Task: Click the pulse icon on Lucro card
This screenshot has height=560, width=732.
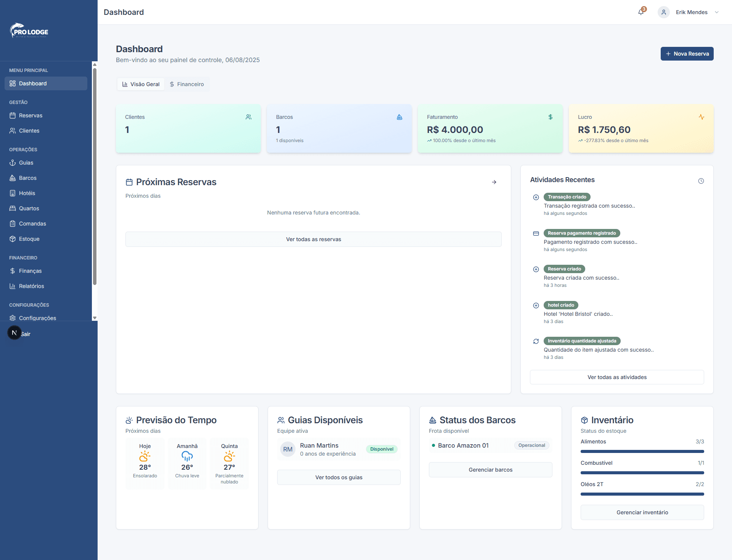Action: point(701,117)
